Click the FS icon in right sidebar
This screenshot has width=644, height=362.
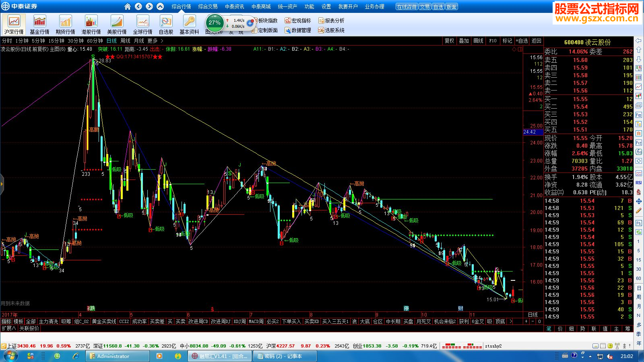[x=639, y=222]
